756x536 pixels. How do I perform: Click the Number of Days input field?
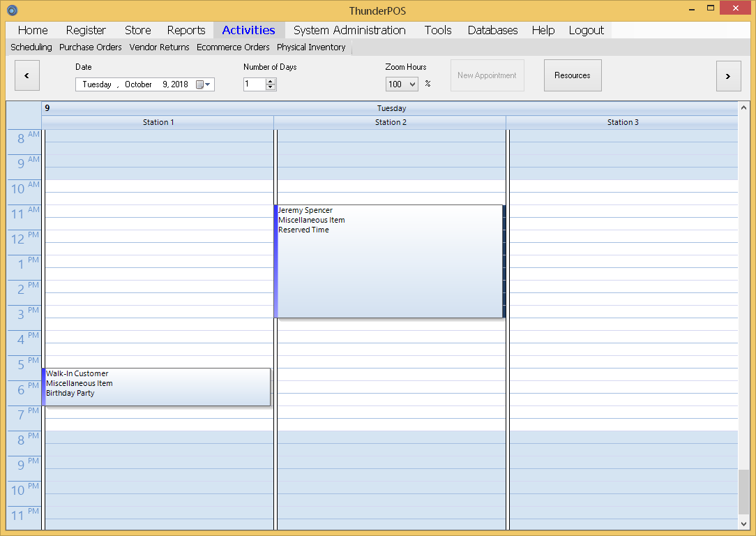click(255, 84)
